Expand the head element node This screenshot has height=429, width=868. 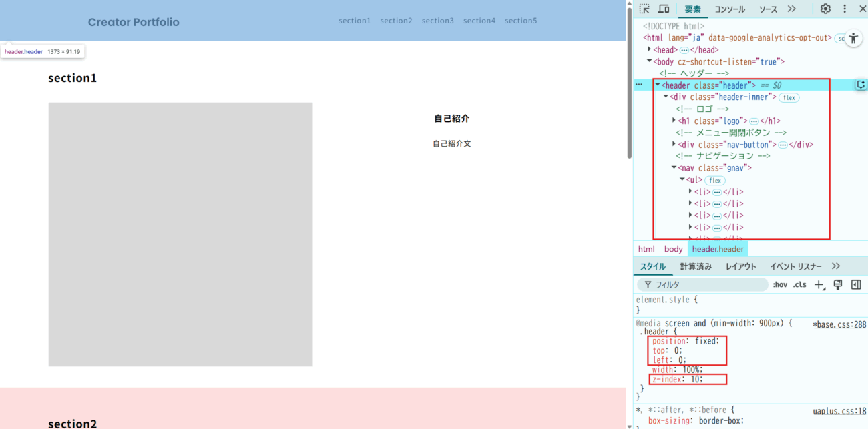click(x=650, y=49)
